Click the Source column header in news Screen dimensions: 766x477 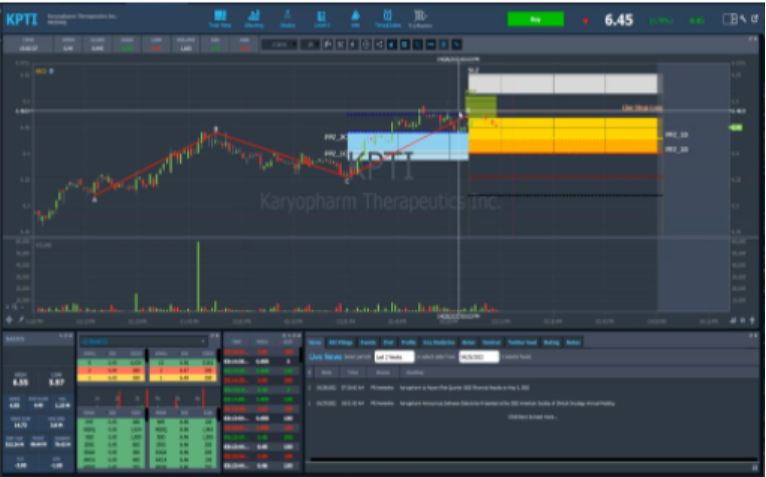pos(383,372)
